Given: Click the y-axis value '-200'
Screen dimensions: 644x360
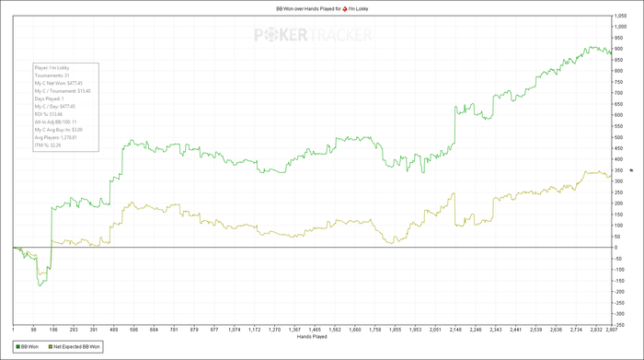Looking at the screenshot, I should click(620, 292).
